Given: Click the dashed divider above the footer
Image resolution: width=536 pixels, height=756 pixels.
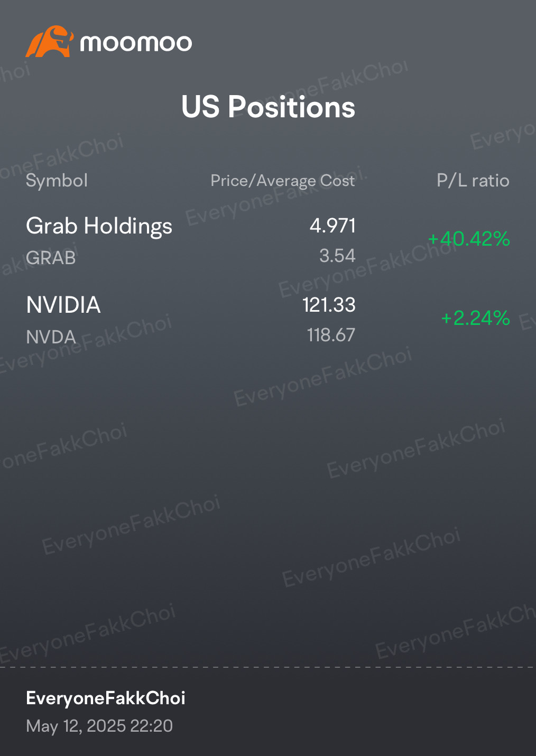Looking at the screenshot, I should coord(268,667).
